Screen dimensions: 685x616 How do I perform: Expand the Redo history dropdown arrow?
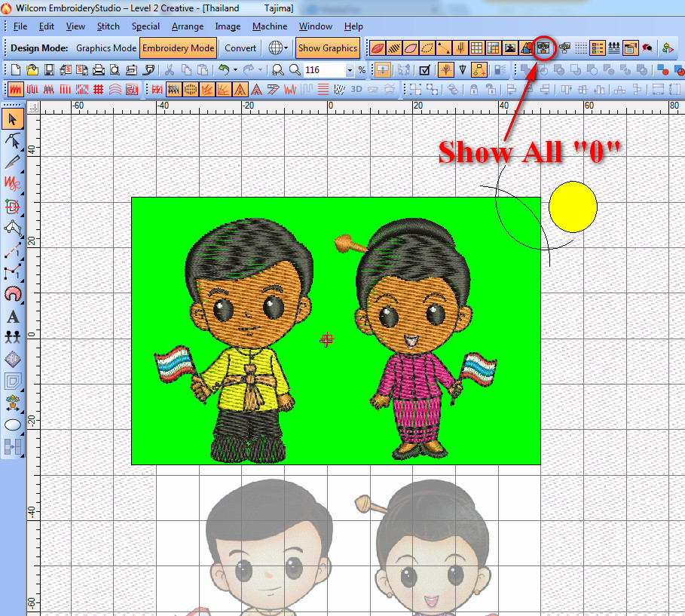[x=261, y=70]
